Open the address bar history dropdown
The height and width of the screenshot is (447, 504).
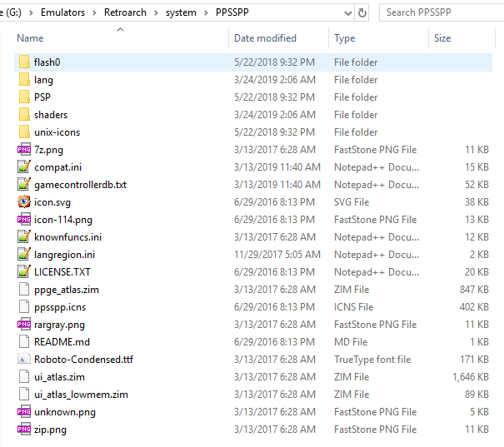(x=347, y=12)
